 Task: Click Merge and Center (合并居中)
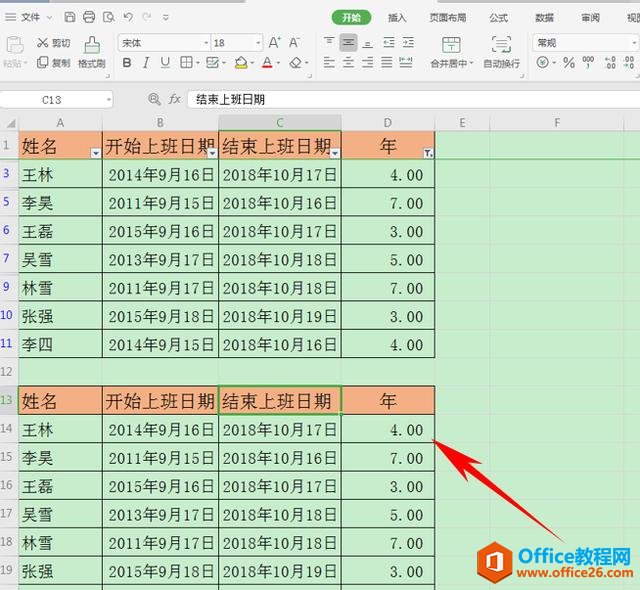point(451,52)
